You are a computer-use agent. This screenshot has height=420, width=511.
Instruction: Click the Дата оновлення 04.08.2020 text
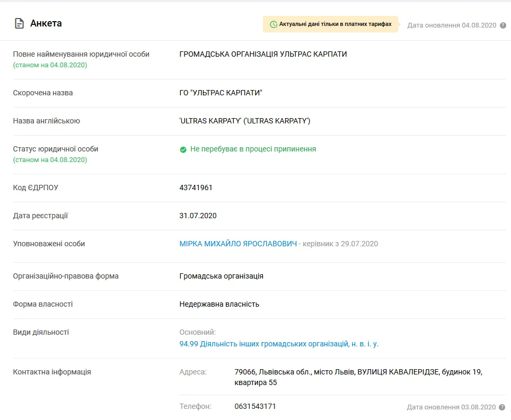(x=451, y=25)
